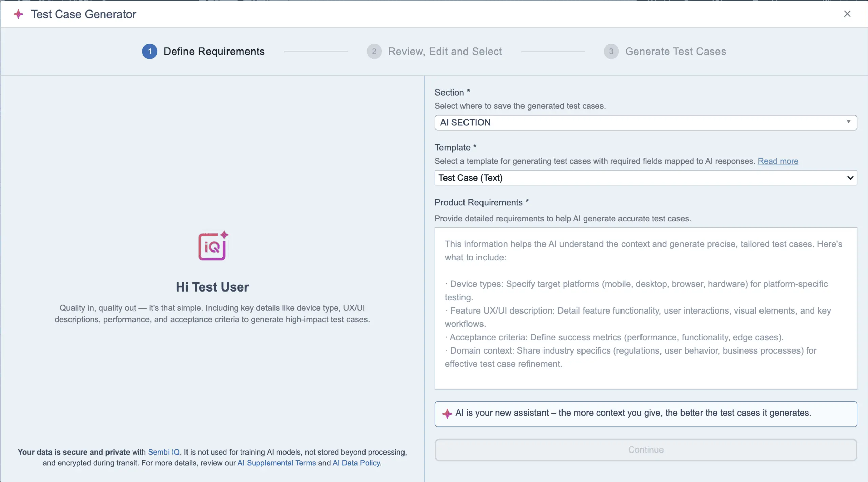Open the AI Data Policy link

tap(356, 463)
